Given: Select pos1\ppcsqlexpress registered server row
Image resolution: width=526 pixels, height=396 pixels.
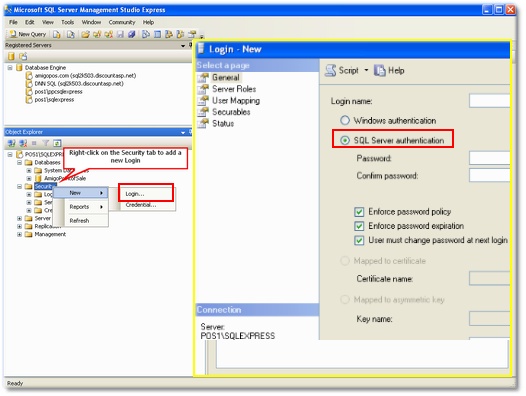Looking at the screenshot, I should 54,92.
